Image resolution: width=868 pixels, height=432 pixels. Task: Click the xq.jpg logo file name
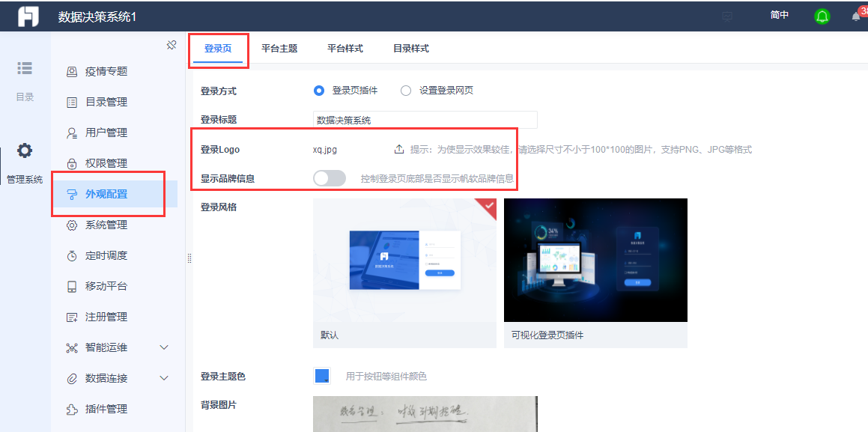pyautogui.click(x=325, y=149)
